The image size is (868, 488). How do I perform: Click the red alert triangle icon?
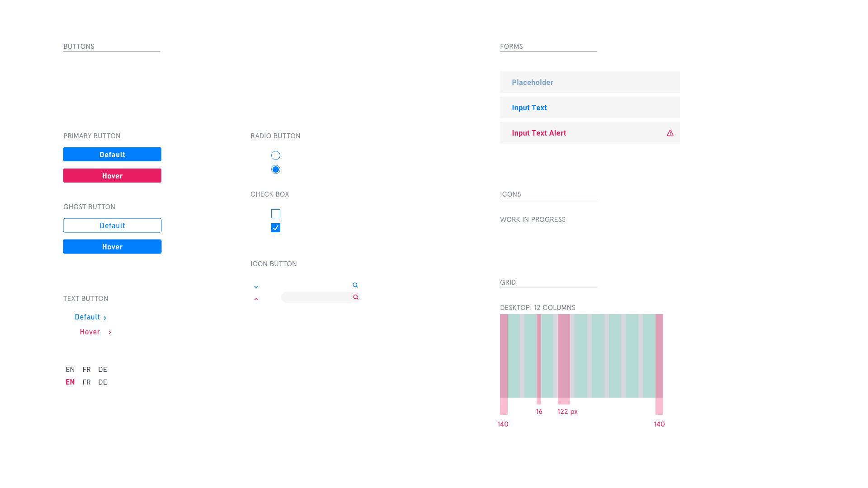[x=670, y=133]
